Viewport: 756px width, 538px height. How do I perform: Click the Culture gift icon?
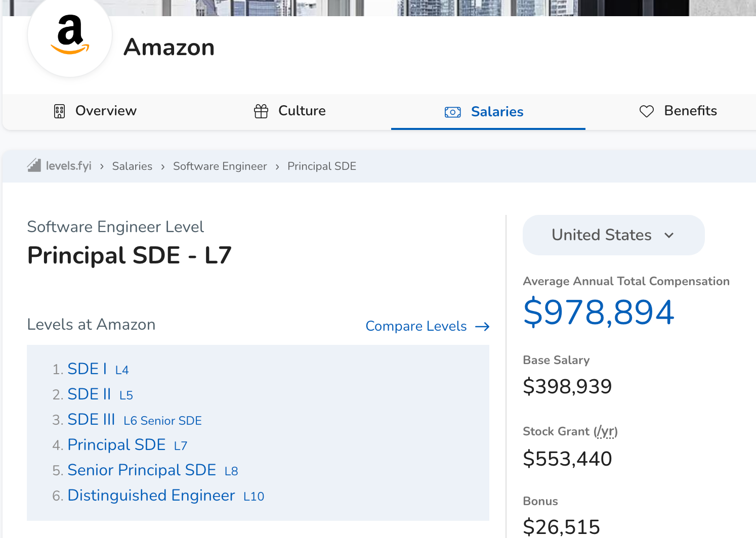click(x=261, y=111)
